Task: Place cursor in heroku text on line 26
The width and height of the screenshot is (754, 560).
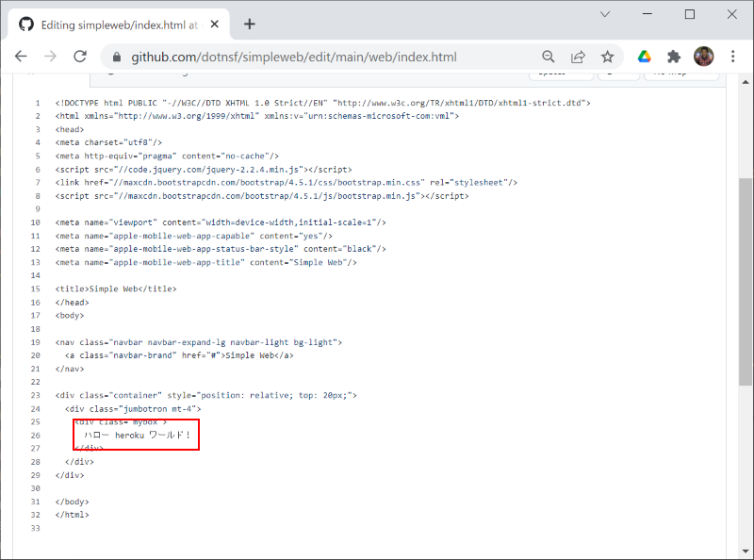Action: (x=129, y=436)
